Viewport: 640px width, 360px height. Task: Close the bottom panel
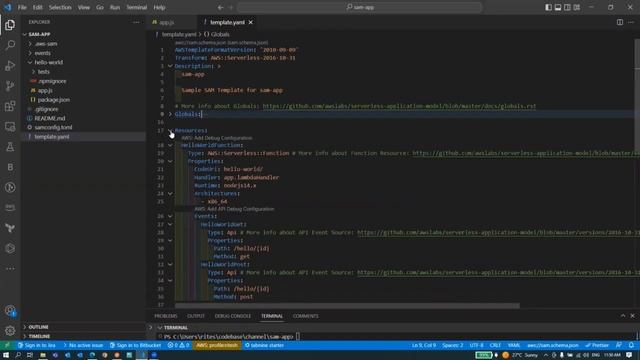[x=632, y=316]
